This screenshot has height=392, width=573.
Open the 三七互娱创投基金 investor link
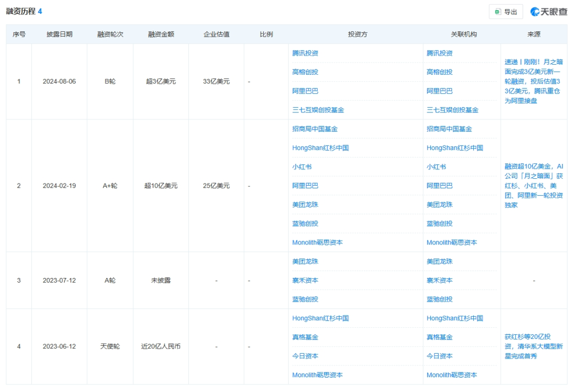click(x=317, y=110)
